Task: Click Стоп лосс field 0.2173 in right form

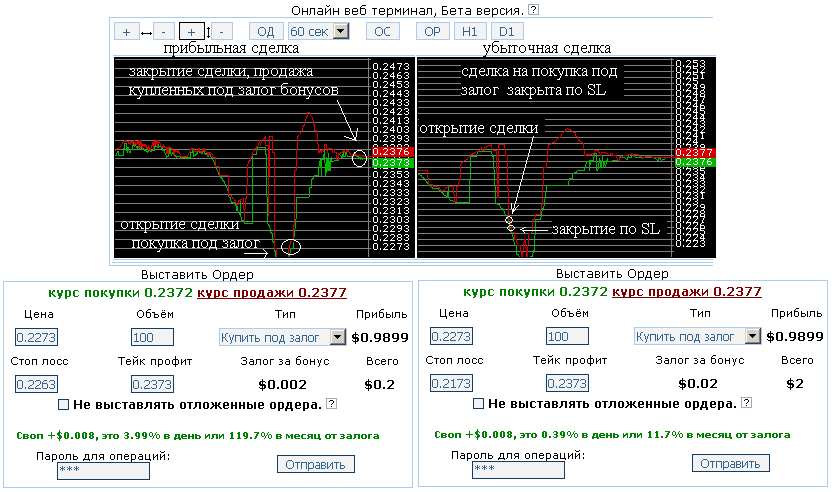Action: pos(451,383)
